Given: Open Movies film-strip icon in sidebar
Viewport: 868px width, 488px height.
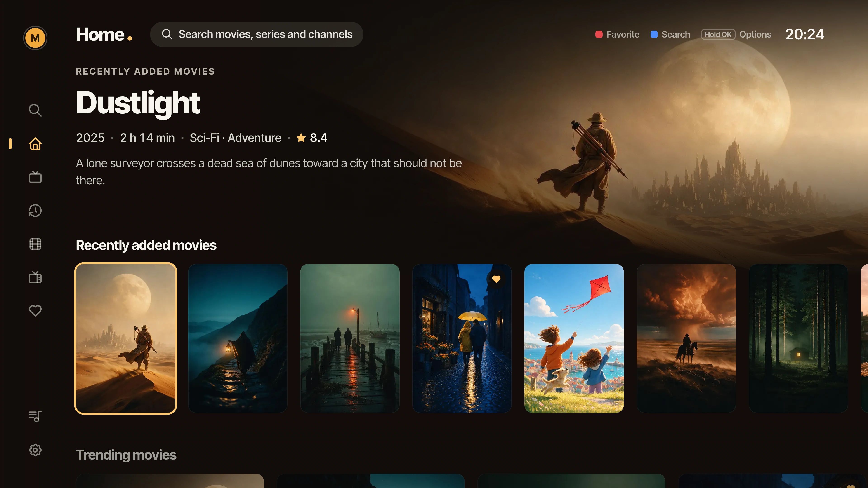Looking at the screenshot, I should [x=35, y=244].
